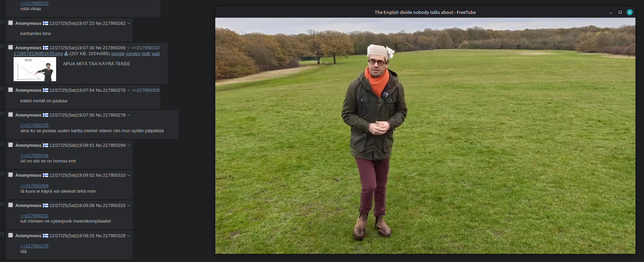Hide post No.217950310 with its minus button
644x262 pixels.
click(x=2, y=174)
